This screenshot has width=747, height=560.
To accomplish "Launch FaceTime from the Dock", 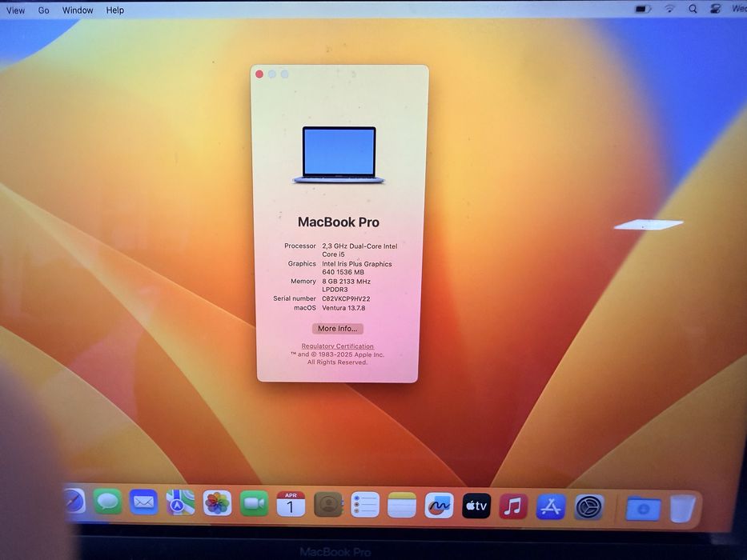I will click(x=254, y=504).
